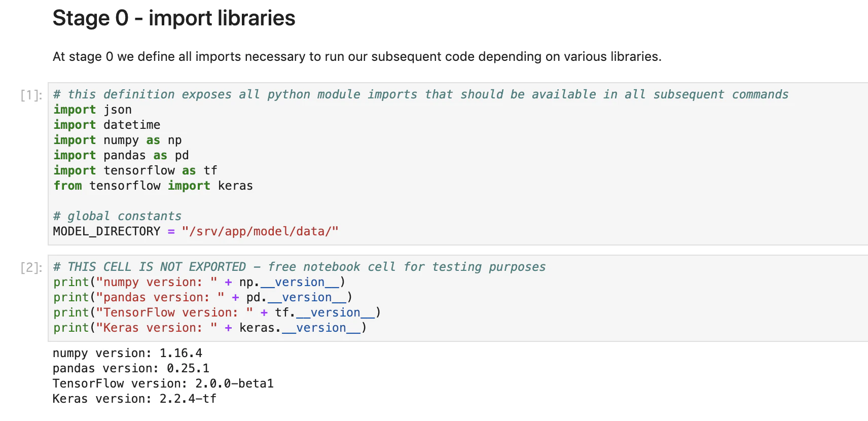Viewport: 868px width, 421px height.
Task: Click the print statement with pd.__version__
Action: point(203,297)
